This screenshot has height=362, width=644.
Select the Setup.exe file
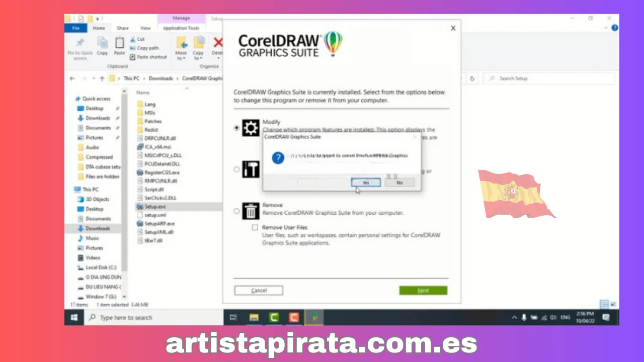point(155,207)
